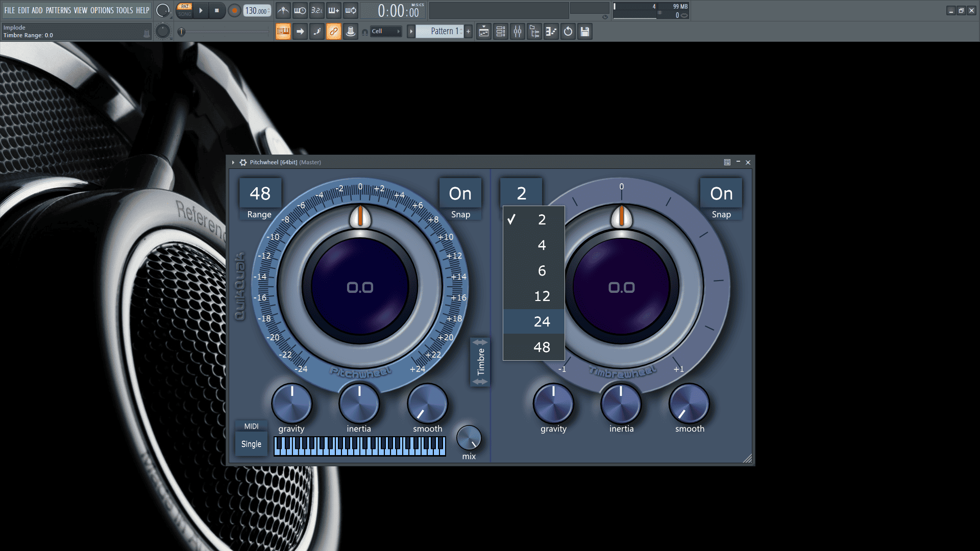Viewport: 980px width, 551px height.
Task: Click the circular arrow undo-history icon
Action: coord(568,31)
